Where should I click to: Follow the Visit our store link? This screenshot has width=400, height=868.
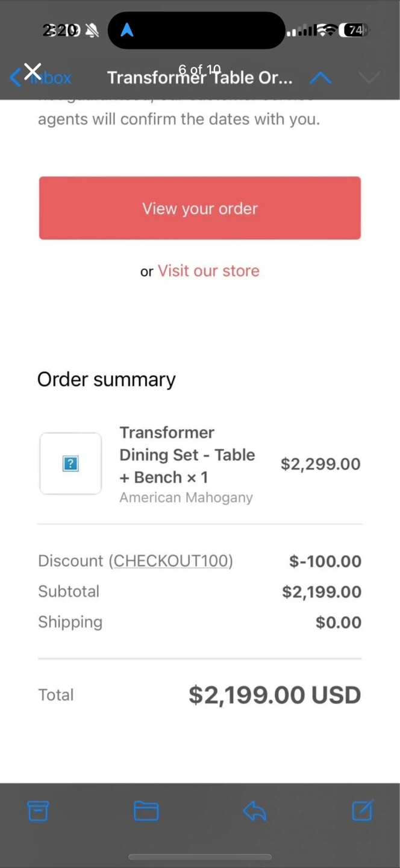click(208, 271)
